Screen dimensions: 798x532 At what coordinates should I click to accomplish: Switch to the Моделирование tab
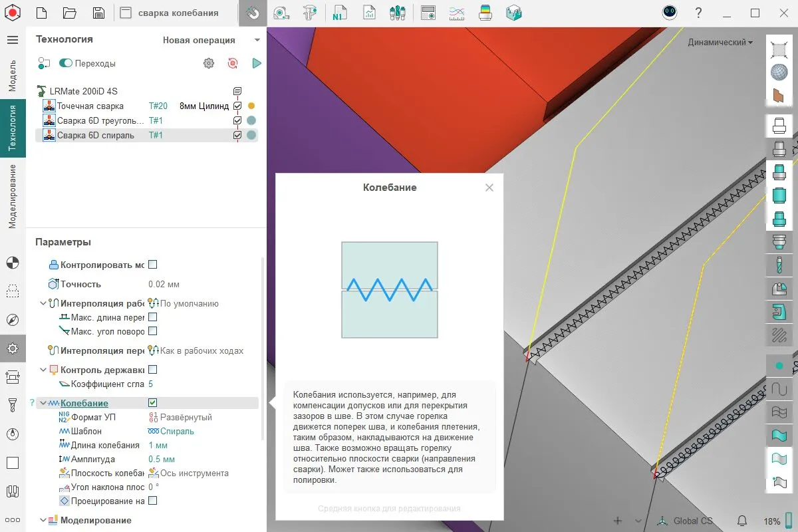coord(12,196)
